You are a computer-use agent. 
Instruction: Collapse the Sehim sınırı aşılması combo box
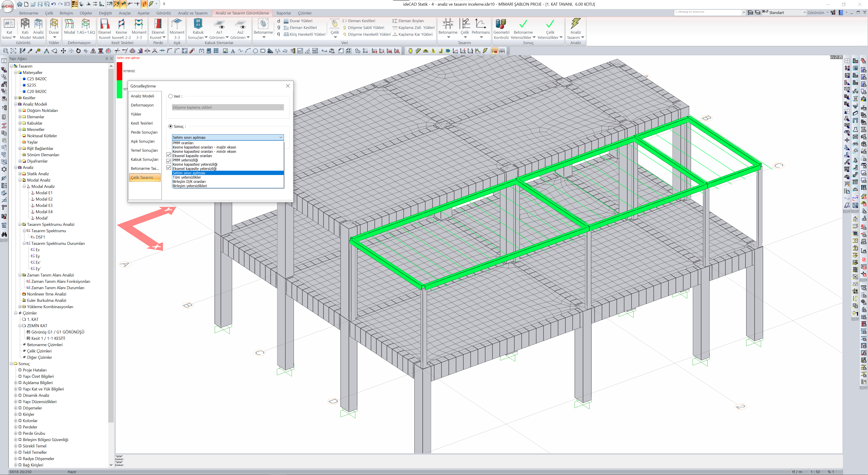[280, 137]
